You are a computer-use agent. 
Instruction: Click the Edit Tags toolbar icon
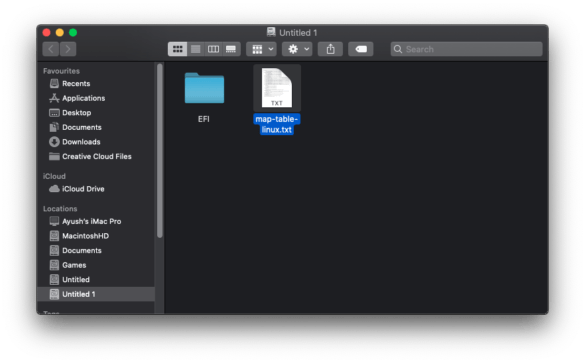pos(361,49)
